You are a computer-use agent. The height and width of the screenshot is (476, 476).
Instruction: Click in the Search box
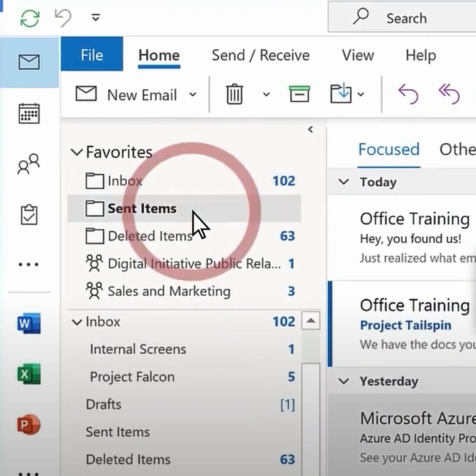coord(402,18)
